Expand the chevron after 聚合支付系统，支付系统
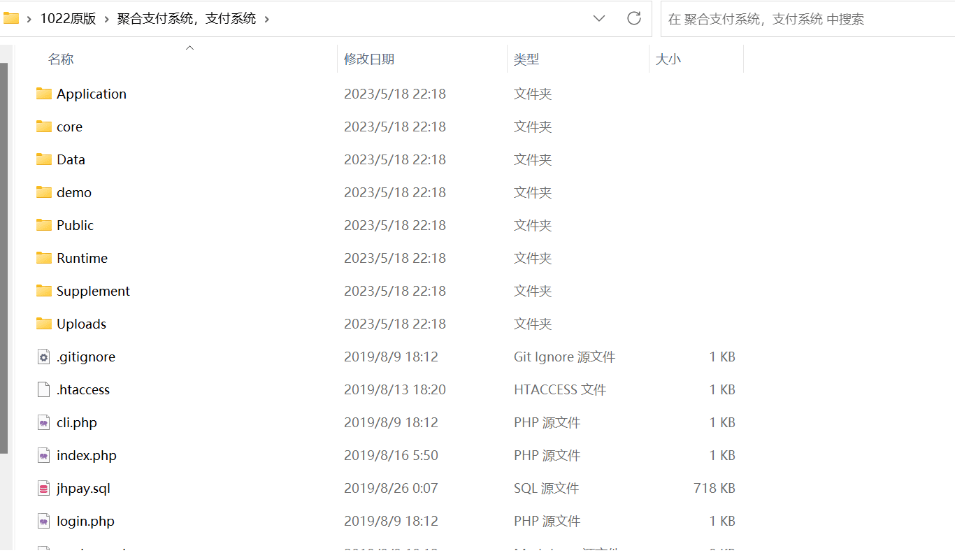This screenshot has width=955, height=560. tap(266, 19)
